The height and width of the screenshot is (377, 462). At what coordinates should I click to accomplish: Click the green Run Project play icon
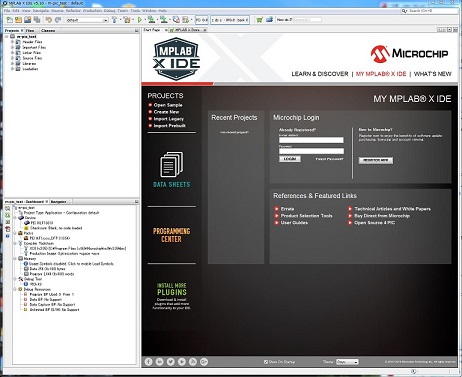[140, 20]
